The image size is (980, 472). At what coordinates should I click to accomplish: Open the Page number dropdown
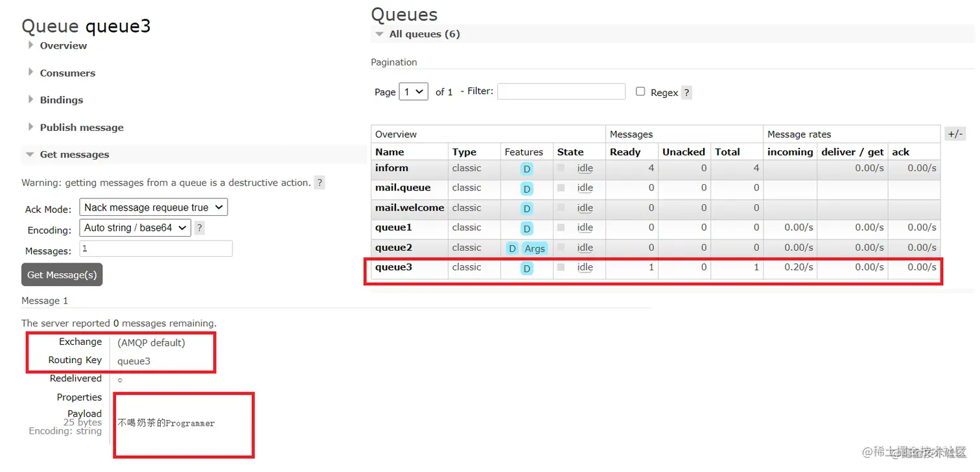pyautogui.click(x=414, y=91)
